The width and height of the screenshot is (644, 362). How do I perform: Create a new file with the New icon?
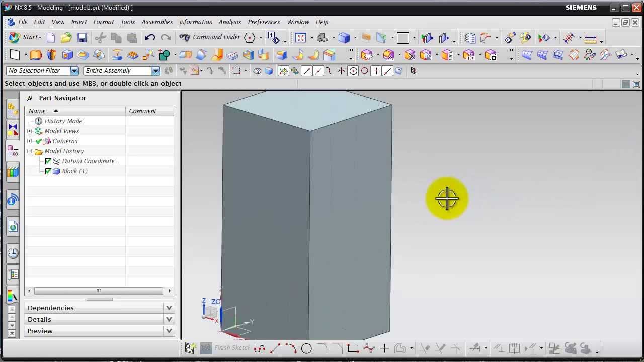pos(51,37)
